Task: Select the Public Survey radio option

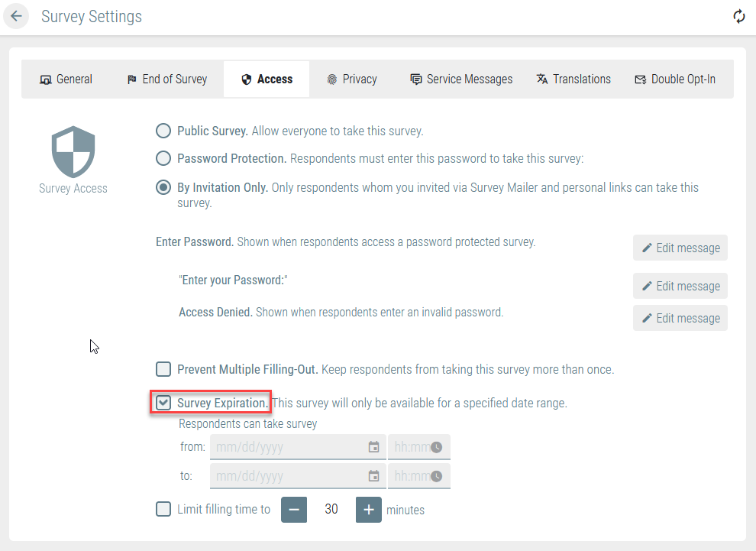Action: pyautogui.click(x=163, y=131)
